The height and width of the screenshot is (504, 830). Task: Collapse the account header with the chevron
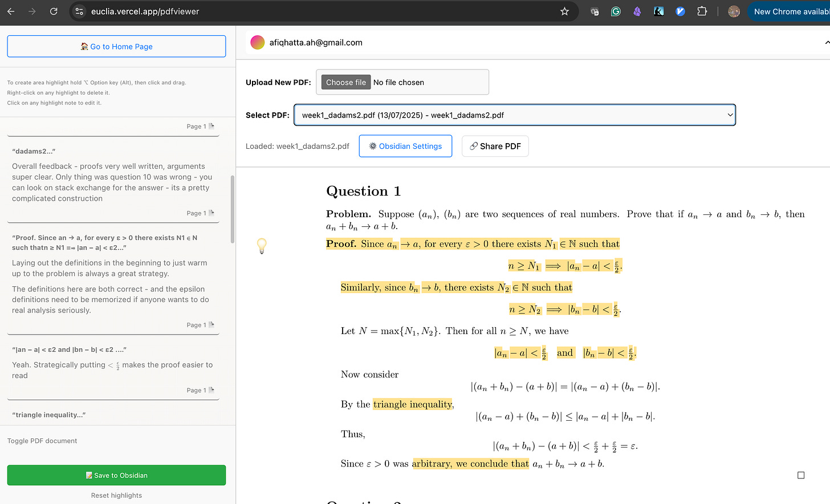pos(827,42)
